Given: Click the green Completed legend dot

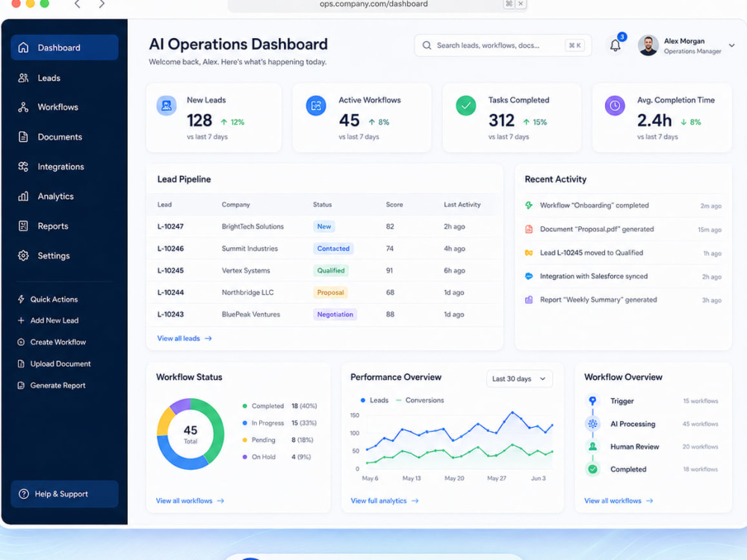Looking at the screenshot, I should 244,405.
